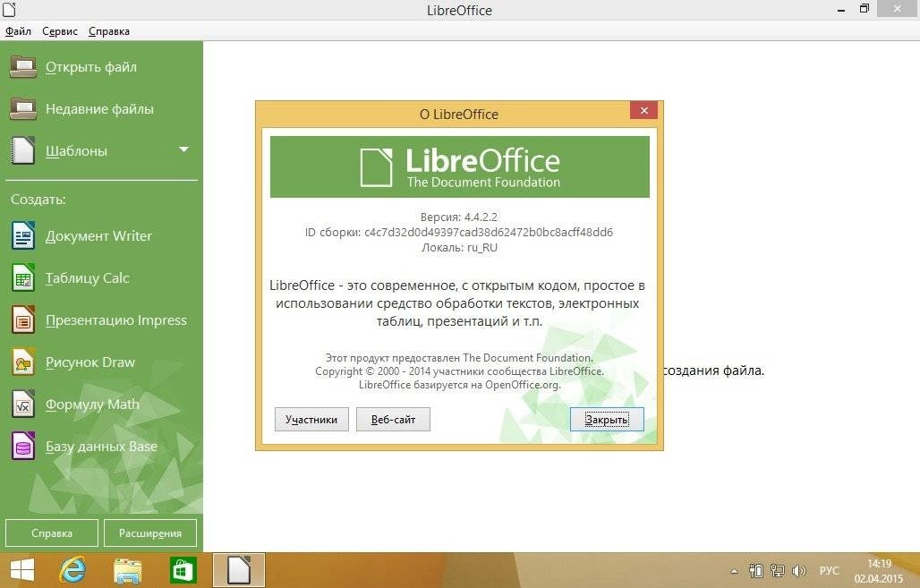Screen dimensions: 920x588
Task: Click the Calc spreadsheet icon
Action: click(x=23, y=278)
